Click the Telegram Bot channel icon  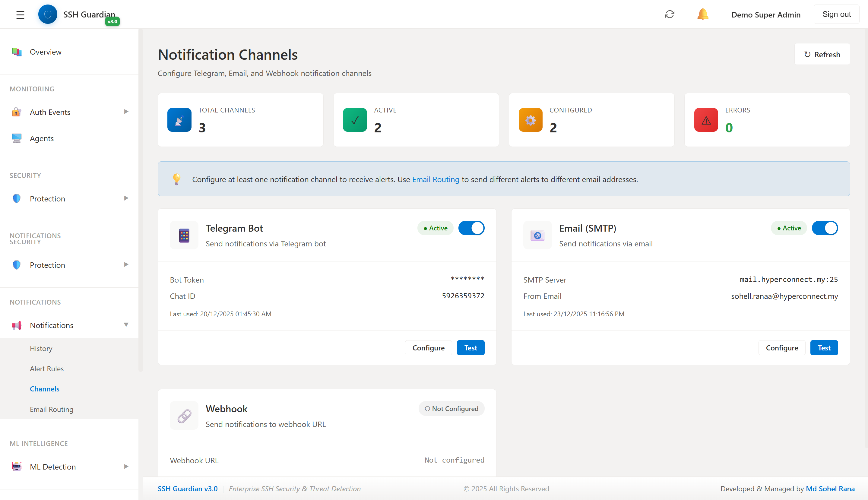click(x=184, y=235)
